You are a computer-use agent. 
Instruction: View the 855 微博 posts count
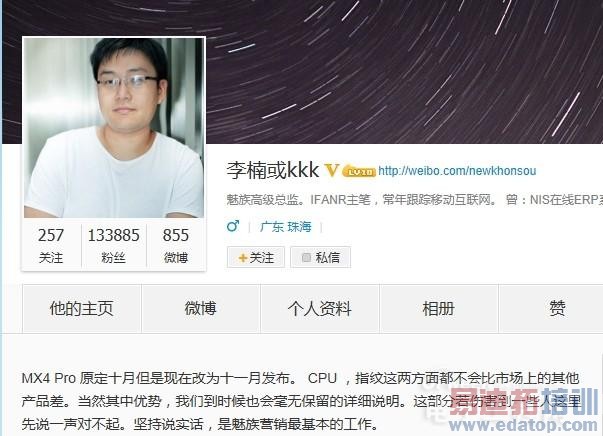click(176, 245)
